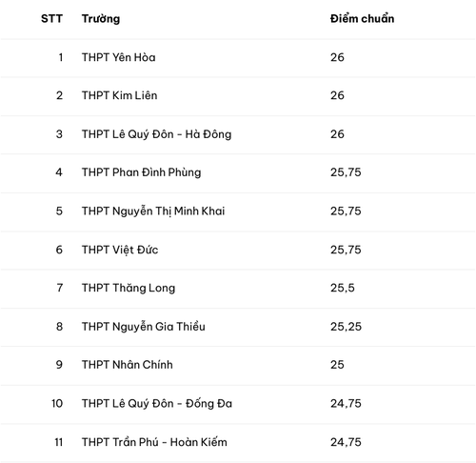476x463 pixels.
Task: Select THPT Lê Quý Đôn - Đống Đa
Action: tap(157, 404)
